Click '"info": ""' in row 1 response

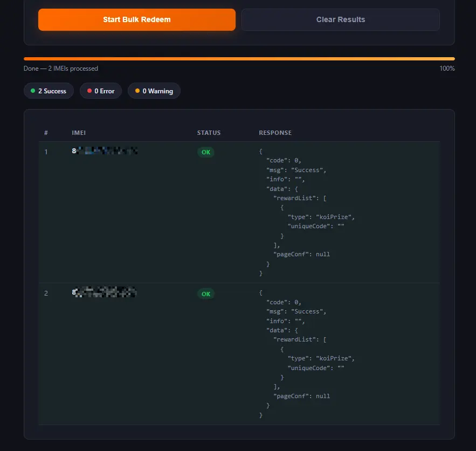point(285,179)
